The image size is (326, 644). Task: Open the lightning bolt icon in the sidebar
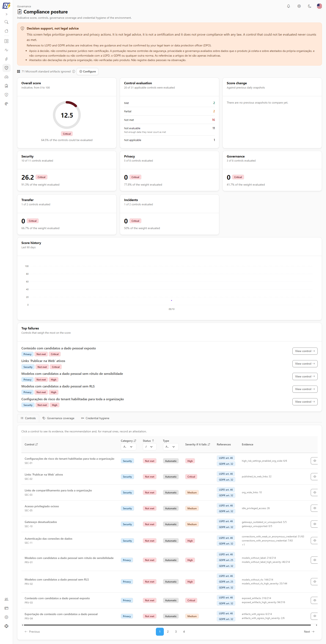click(7, 59)
